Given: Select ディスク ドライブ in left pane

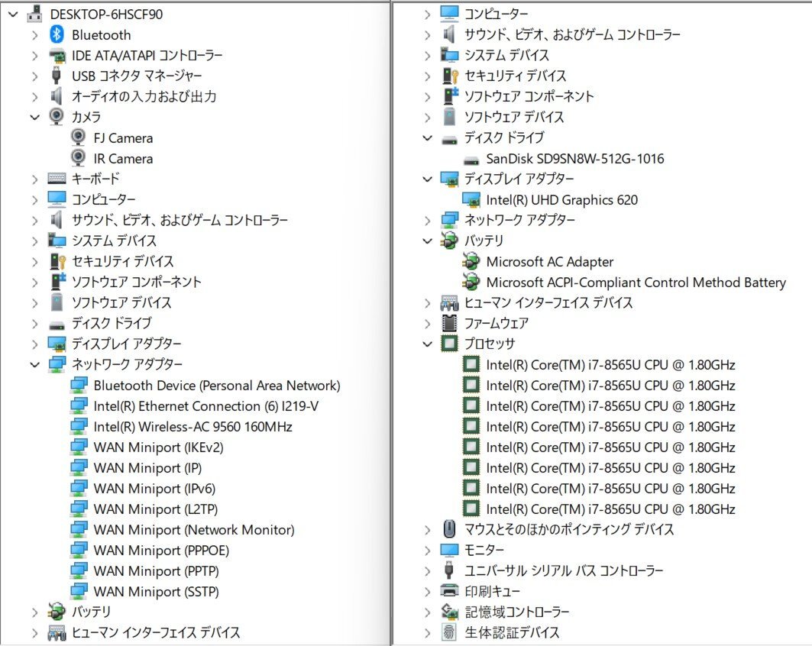Looking at the screenshot, I should click(112, 323).
